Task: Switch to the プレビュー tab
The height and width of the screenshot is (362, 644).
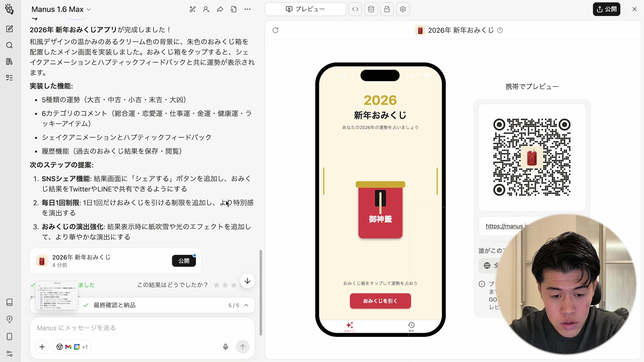Action: click(x=305, y=9)
